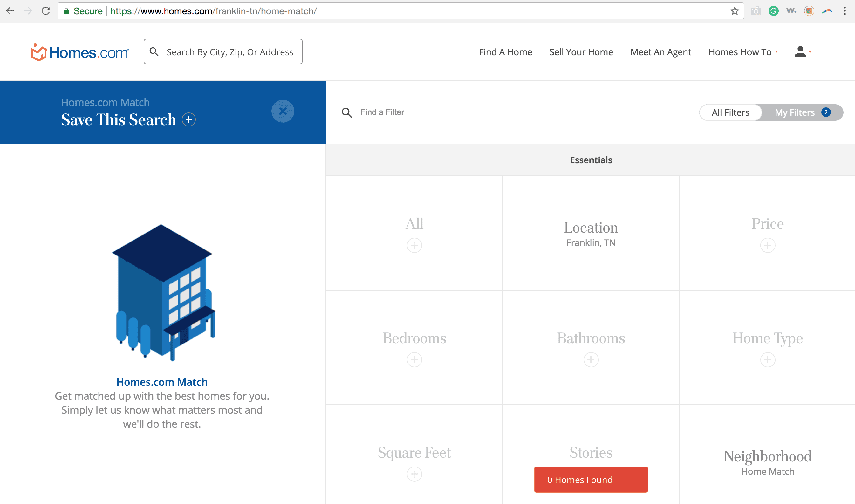This screenshot has height=504, width=855.
Task: Add the All filter plus icon
Action: [414, 245]
